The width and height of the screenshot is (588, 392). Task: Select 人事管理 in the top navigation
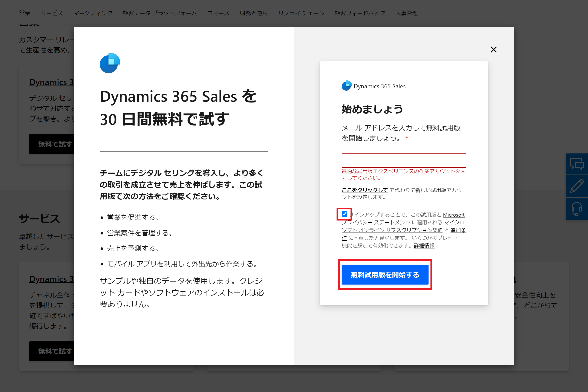pyautogui.click(x=406, y=13)
